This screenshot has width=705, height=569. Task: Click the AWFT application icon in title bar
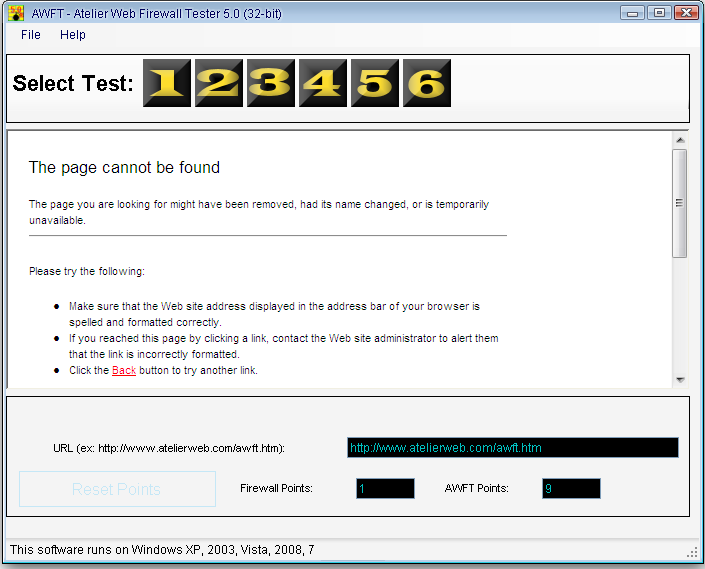tap(16, 13)
